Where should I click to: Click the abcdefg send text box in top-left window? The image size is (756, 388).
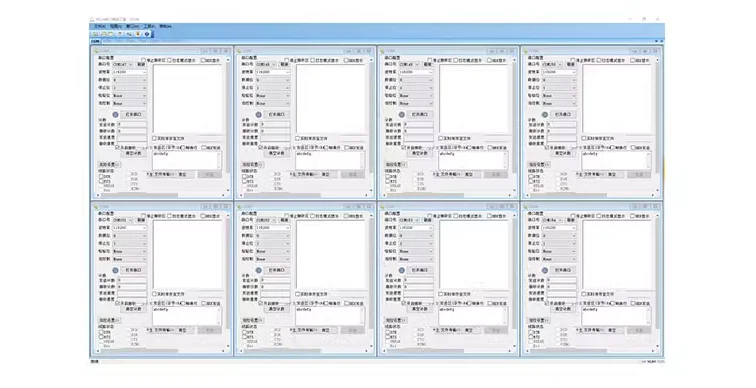coord(187,160)
